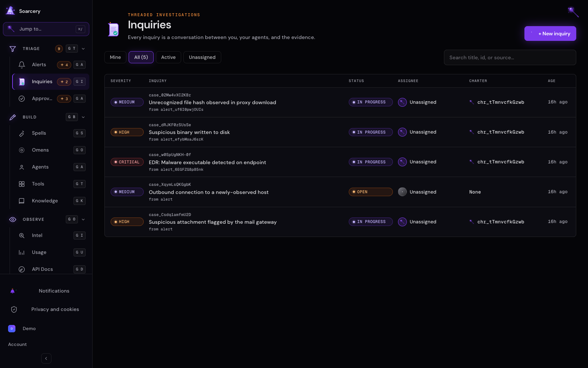Click the API Docs compass icon
The width and height of the screenshot is (588, 368).
(x=22, y=269)
